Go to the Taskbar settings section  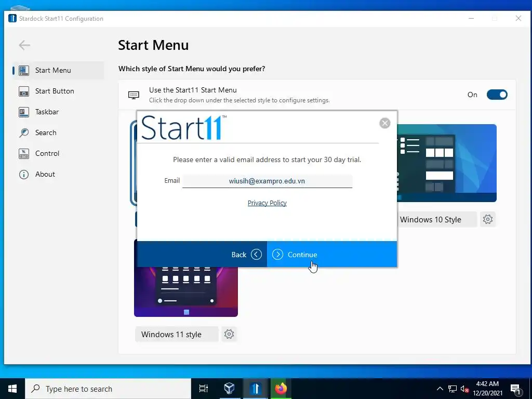pyautogui.click(x=58, y=112)
